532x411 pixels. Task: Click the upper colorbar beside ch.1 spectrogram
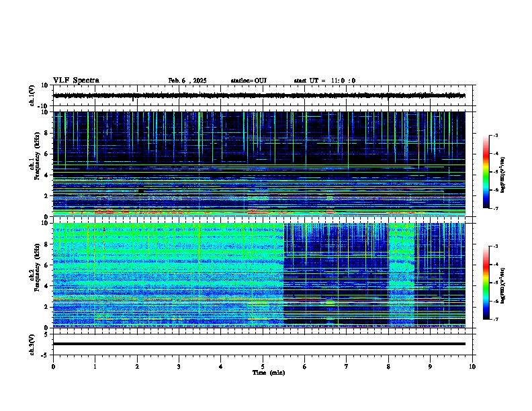(x=486, y=172)
